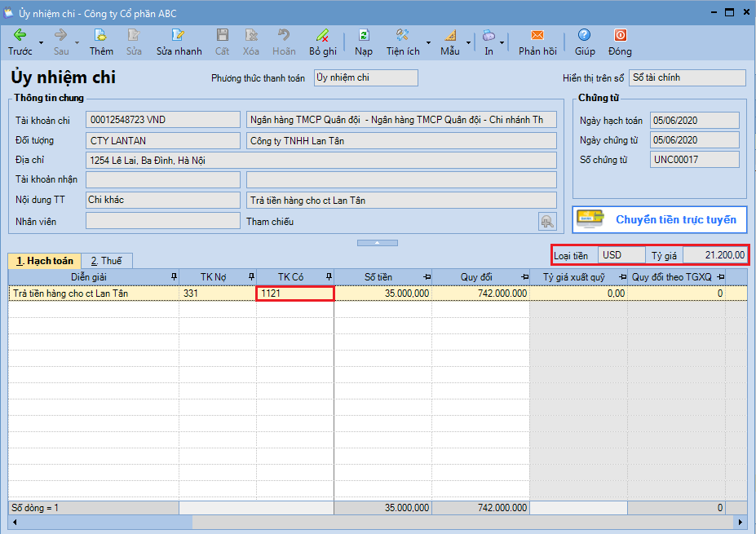Close form with Đóng icon
Image resolution: width=756 pixels, height=534 pixels.
pyautogui.click(x=620, y=42)
